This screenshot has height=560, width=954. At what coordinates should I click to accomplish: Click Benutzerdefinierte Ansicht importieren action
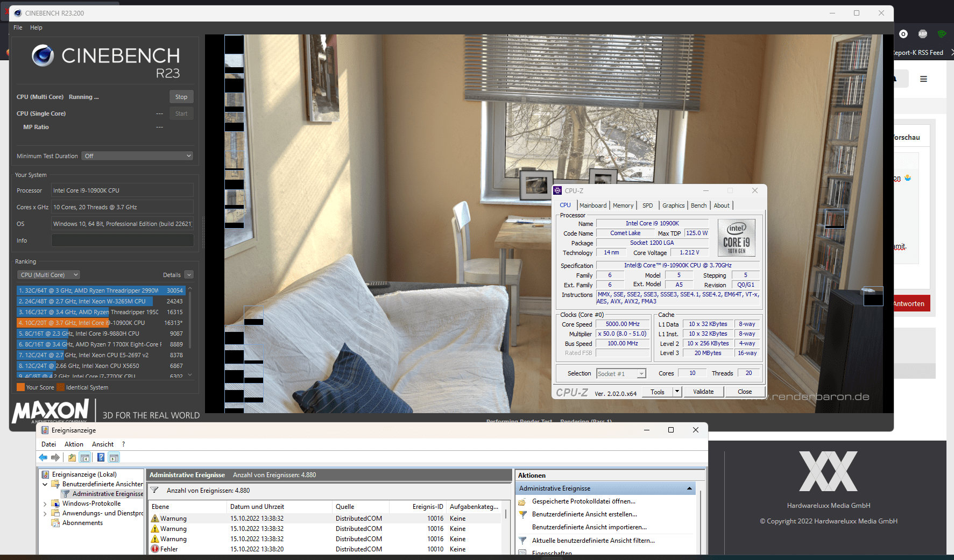pos(589,527)
